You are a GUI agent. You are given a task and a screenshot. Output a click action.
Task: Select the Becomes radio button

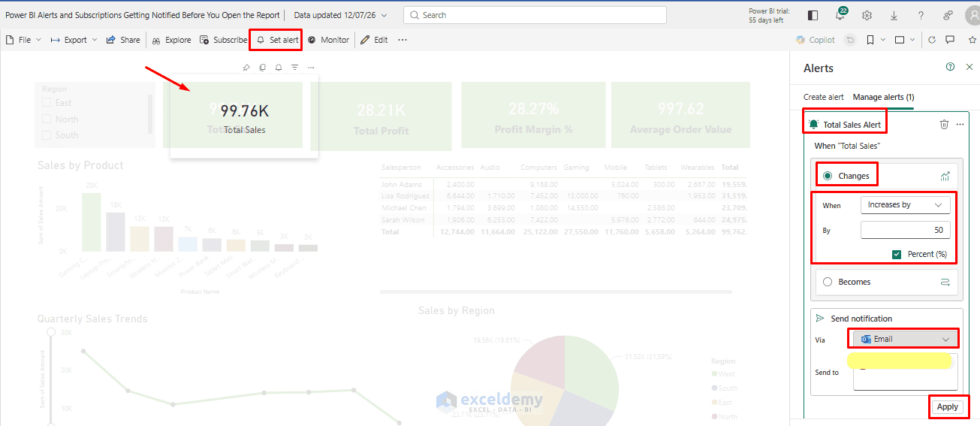tap(828, 282)
